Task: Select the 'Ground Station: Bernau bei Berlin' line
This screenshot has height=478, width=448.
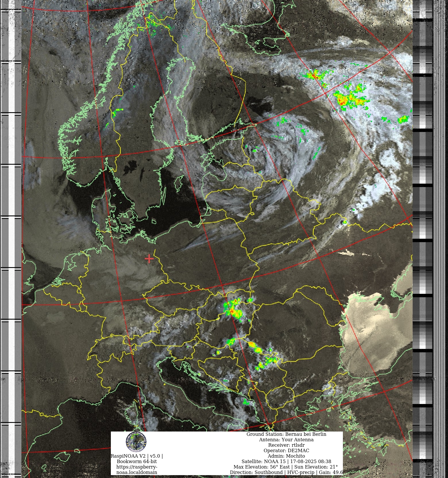Action: tap(286, 434)
